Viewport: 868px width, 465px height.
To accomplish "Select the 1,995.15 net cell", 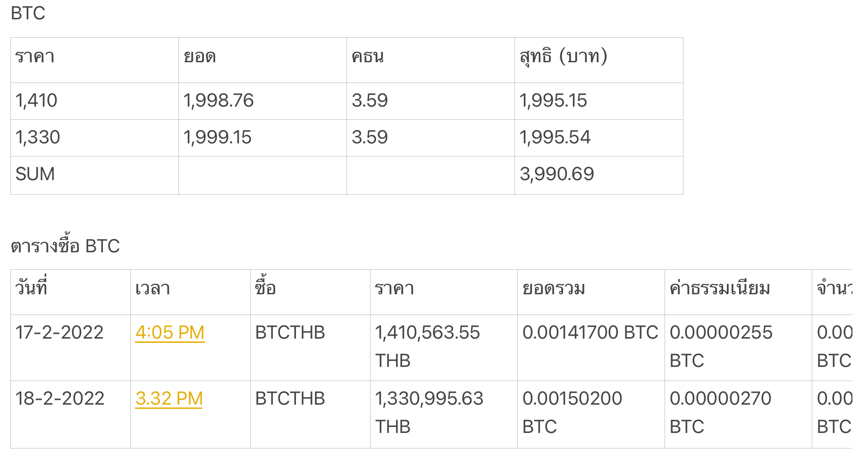I will coord(598,101).
